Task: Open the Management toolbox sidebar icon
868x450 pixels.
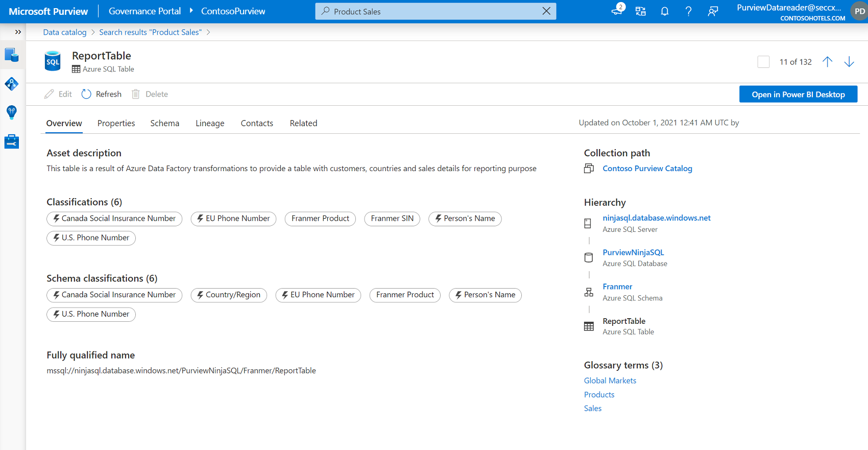Action: coord(12,141)
